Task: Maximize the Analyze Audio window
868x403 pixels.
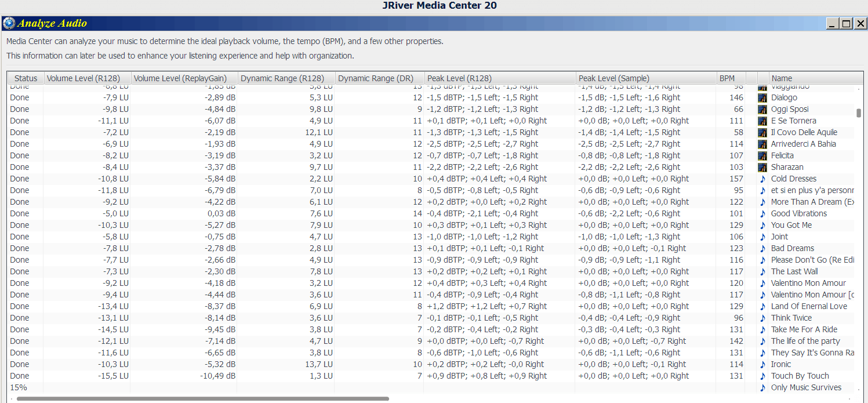Action: pos(847,24)
